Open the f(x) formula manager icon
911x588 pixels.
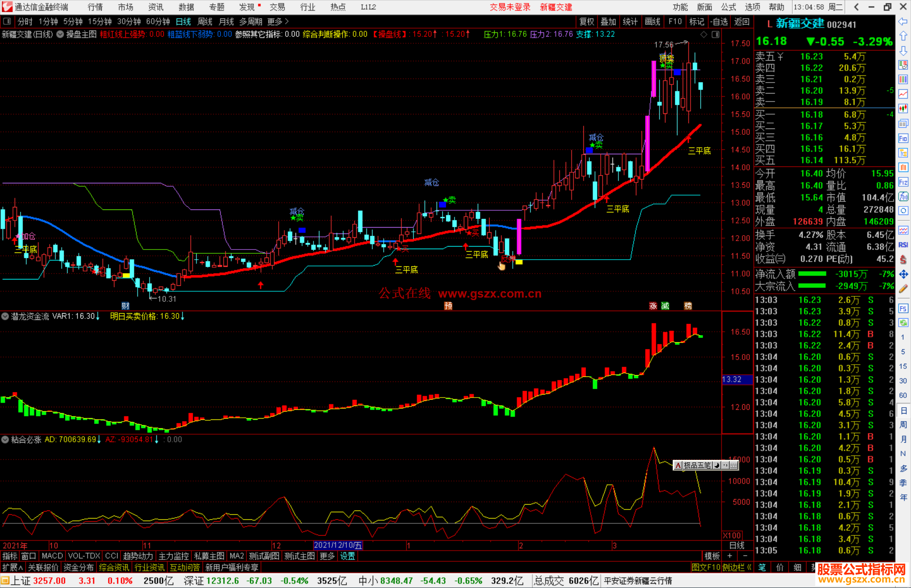(x=903, y=196)
